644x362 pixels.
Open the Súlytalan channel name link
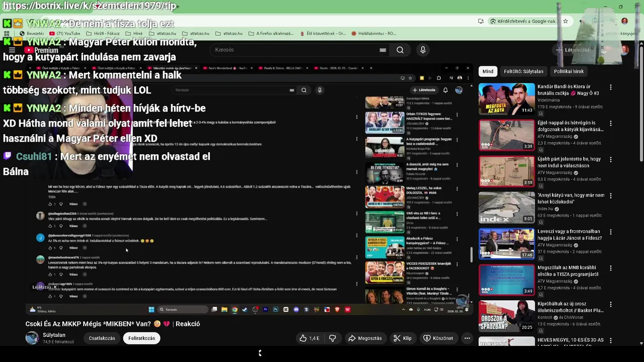[54, 335]
